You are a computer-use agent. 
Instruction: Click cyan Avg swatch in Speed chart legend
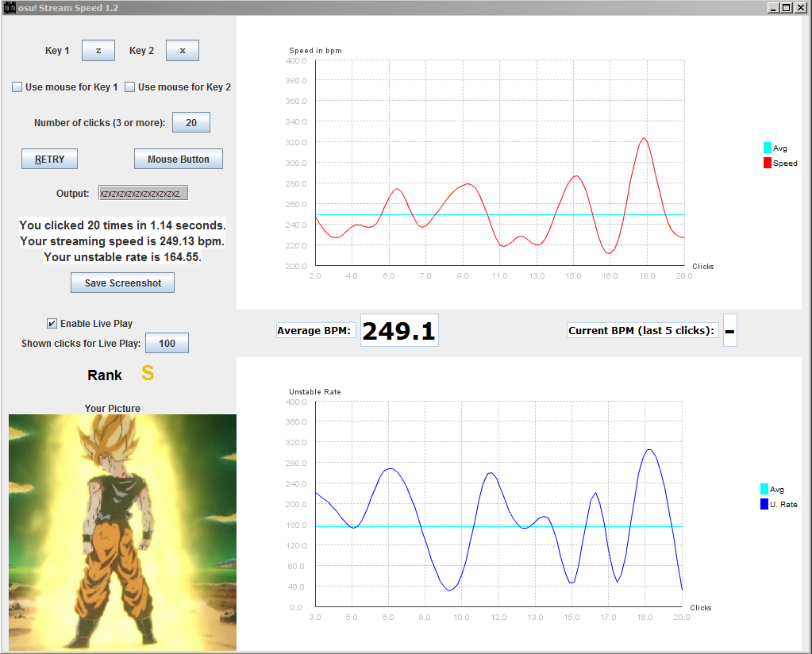tap(768, 148)
